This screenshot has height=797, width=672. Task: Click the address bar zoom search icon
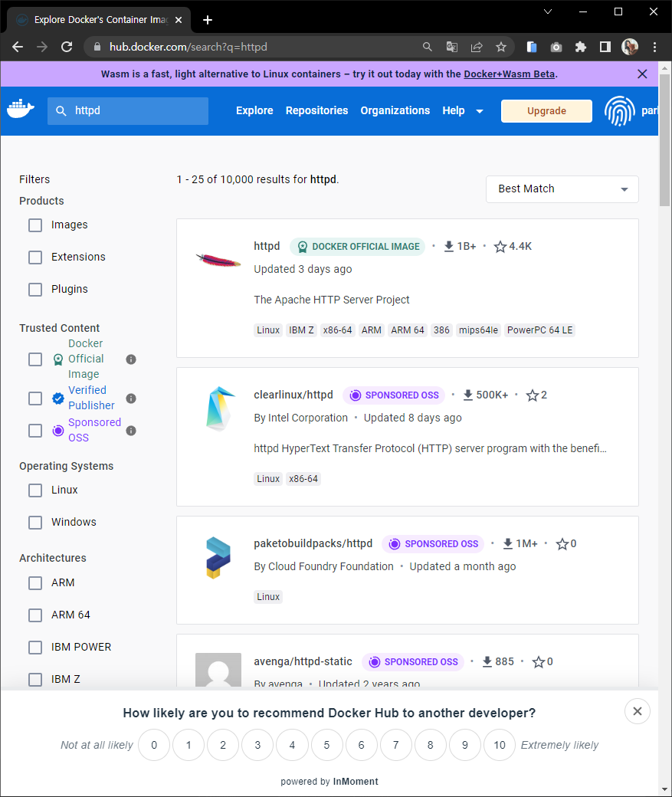coord(428,47)
